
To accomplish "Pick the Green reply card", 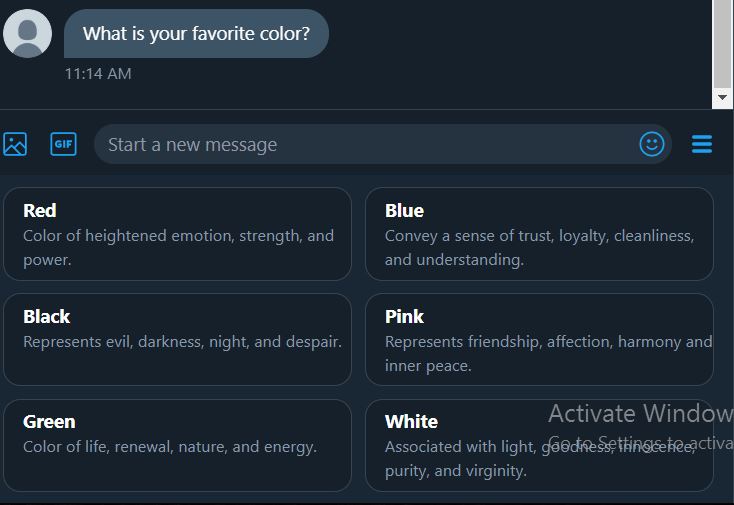I will (x=177, y=445).
